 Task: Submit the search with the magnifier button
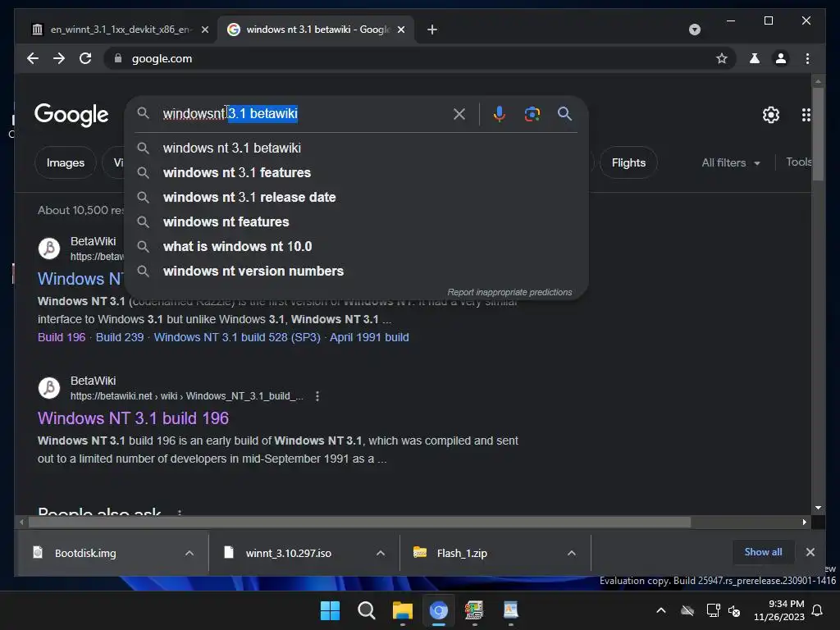(x=564, y=113)
